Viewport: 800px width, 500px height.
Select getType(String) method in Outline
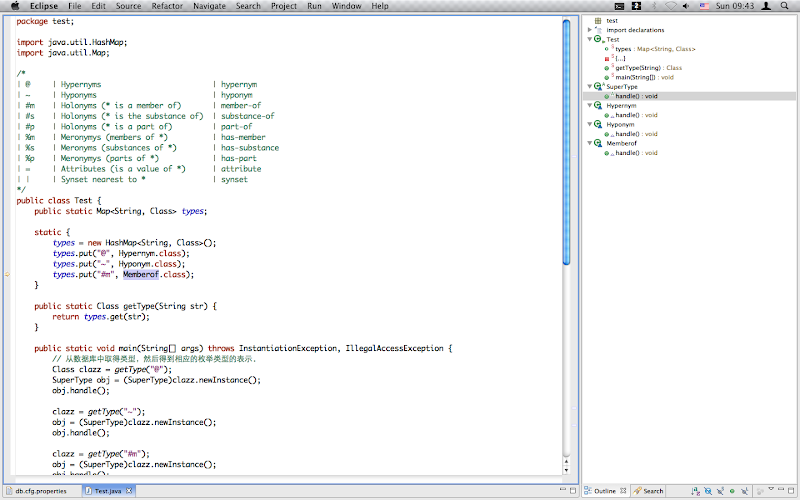click(648, 68)
